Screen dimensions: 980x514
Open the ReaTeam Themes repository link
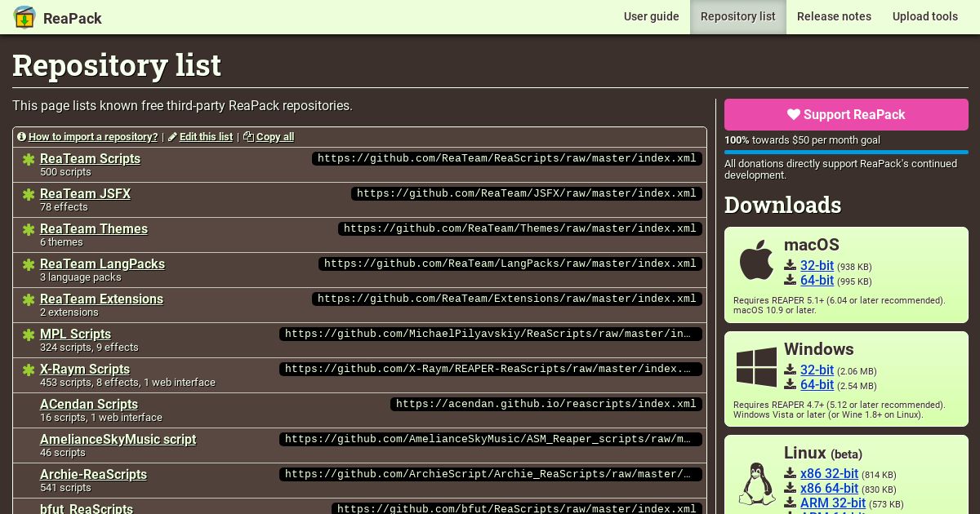(x=94, y=229)
